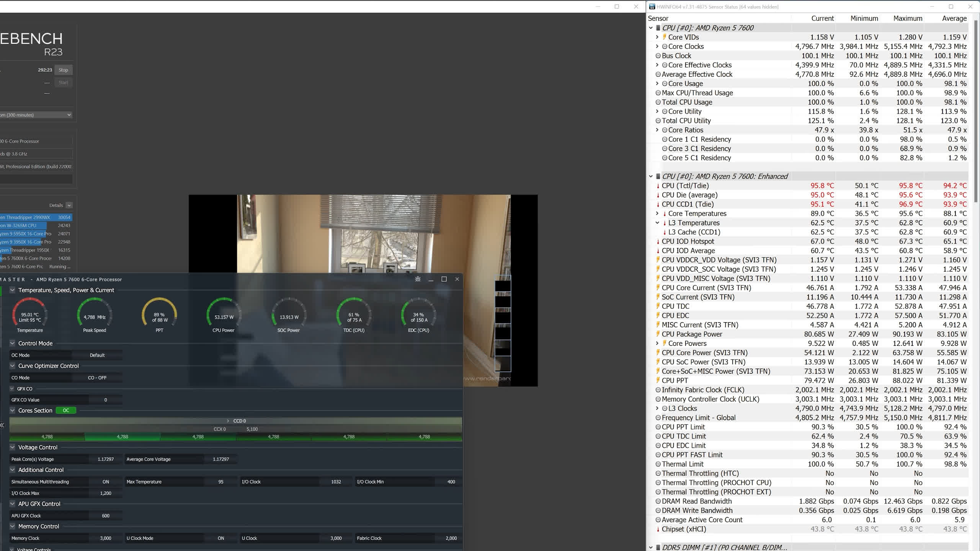Image resolution: width=980 pixels, height=551 pixels.
Task: Click the clock icon beside Bus Clock
Action: [x=658, y=56]
